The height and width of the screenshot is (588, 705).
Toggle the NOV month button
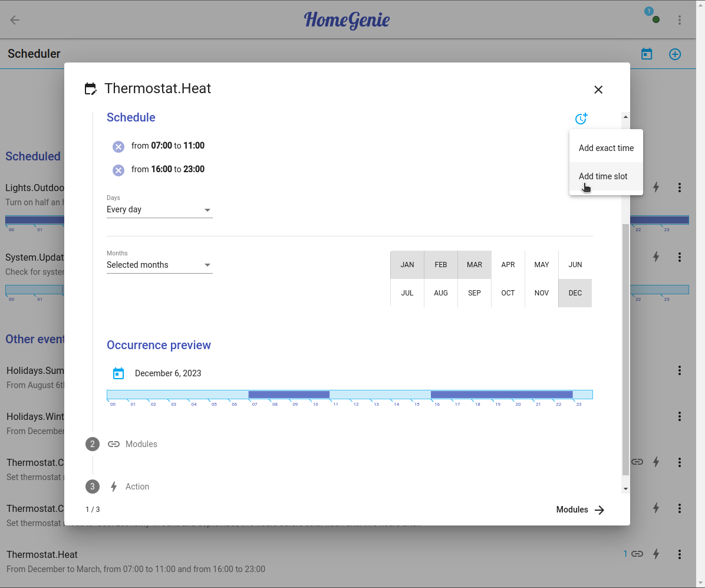point(541,293)
